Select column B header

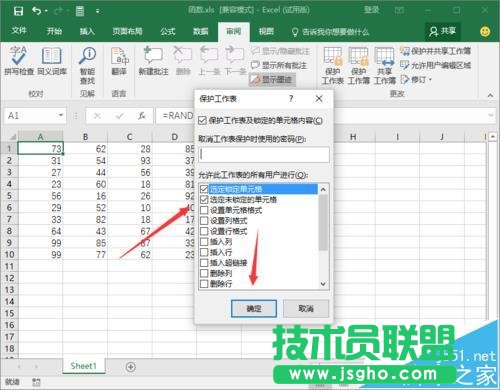pos(85,137)
